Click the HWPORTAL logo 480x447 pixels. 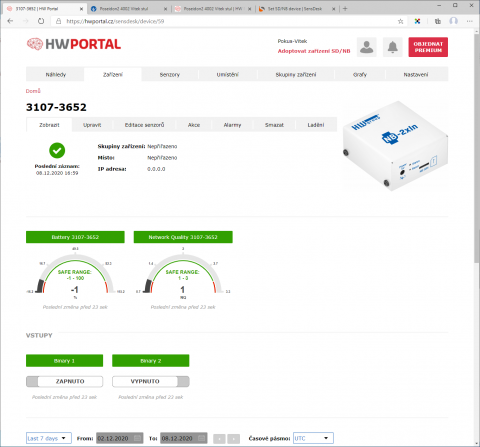point(74,44)
